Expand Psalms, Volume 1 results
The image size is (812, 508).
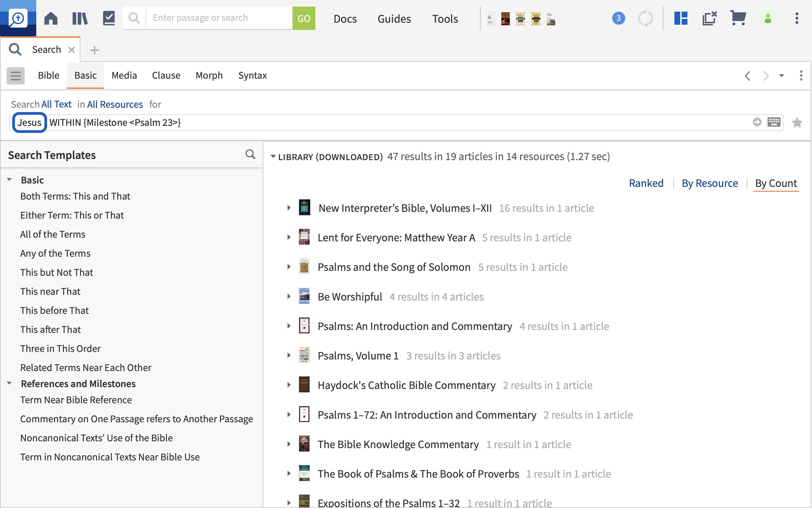(289, 355)
